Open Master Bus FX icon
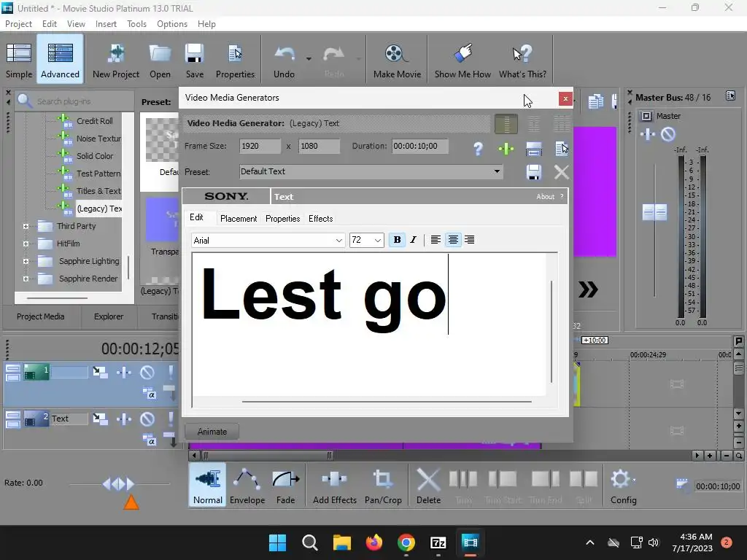 click(x=648, y=134)
